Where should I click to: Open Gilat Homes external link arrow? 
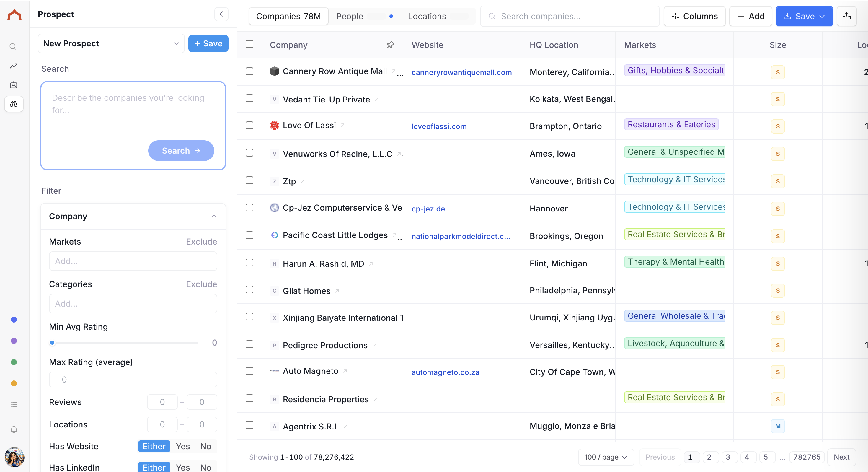pyautogui.click(x=337, y=291)
